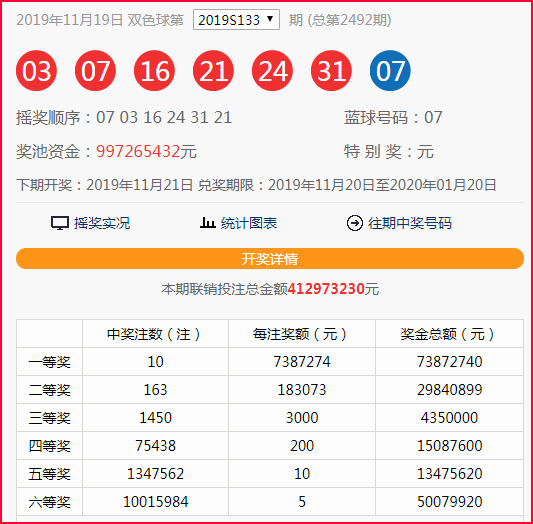Click the bar chart icon beside 统计图表
This screenshot has height=524, width=533.
click(207, 223)
